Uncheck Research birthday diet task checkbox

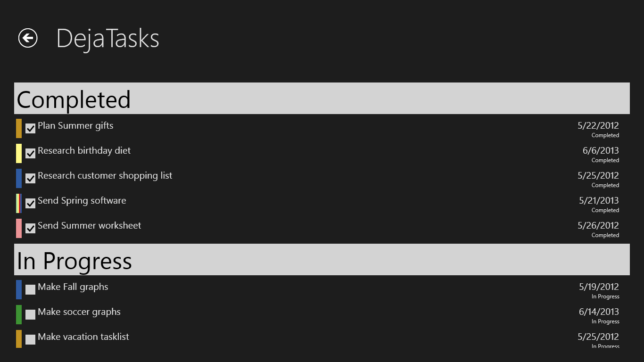tap(30, 153)
